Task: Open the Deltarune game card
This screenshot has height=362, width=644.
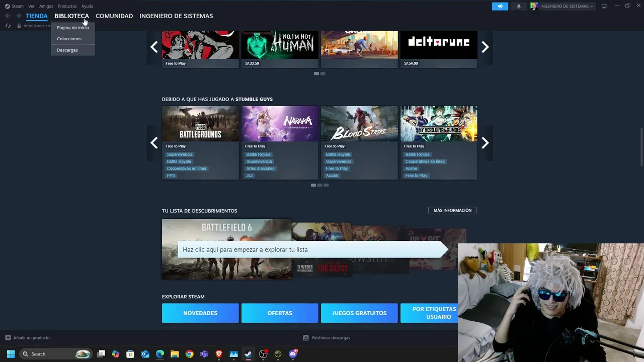Action: click(x=439, y=49)
